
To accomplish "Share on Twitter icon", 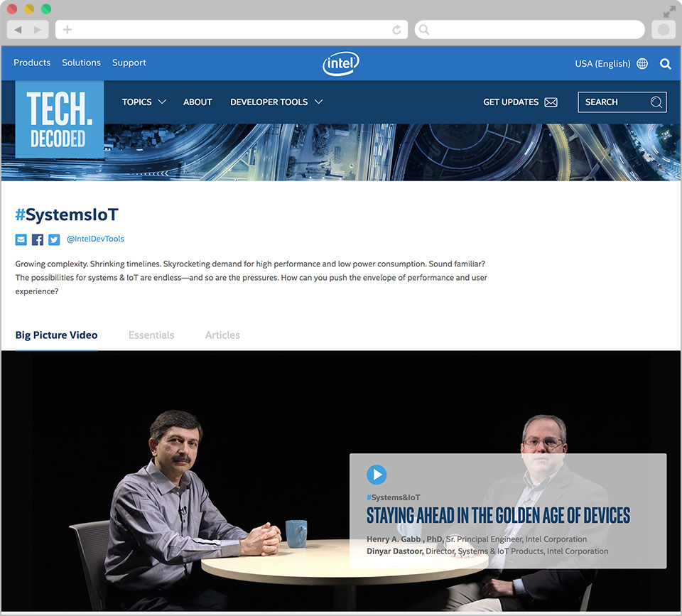I will point(54,239).
